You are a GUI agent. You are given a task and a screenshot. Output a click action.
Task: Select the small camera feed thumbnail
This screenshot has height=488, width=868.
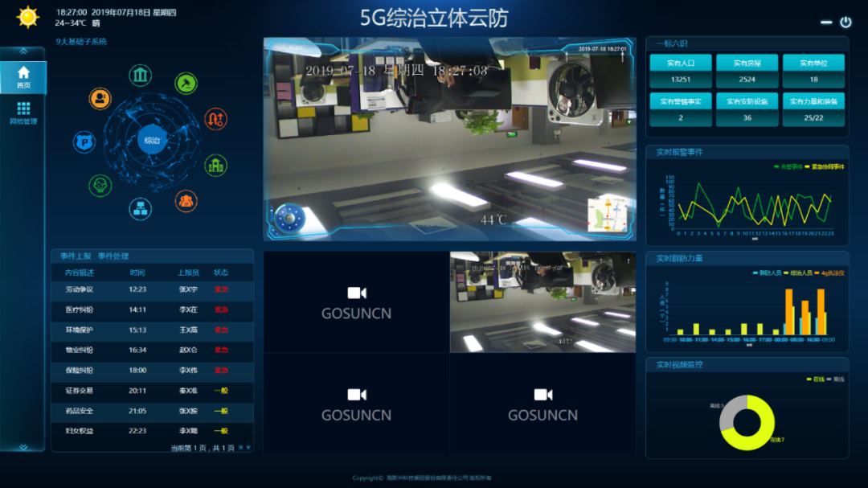tap(542, 302)
